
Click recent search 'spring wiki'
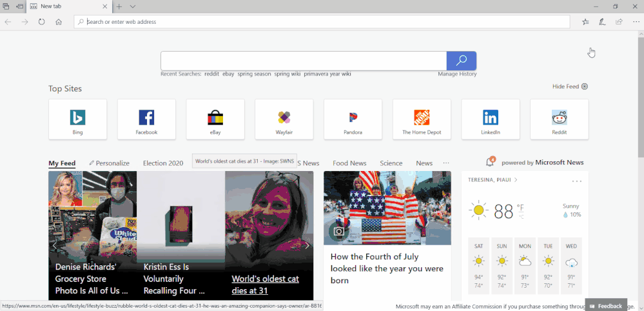288,74
